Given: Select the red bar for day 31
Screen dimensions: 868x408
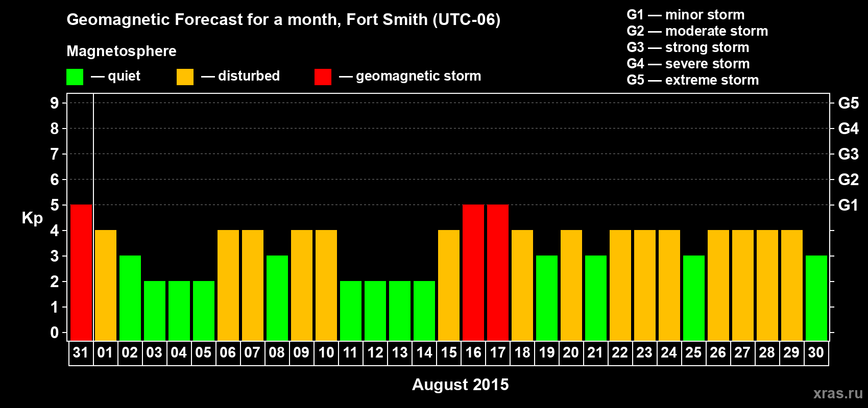Looking at the screenshot, I should (81, 272).
